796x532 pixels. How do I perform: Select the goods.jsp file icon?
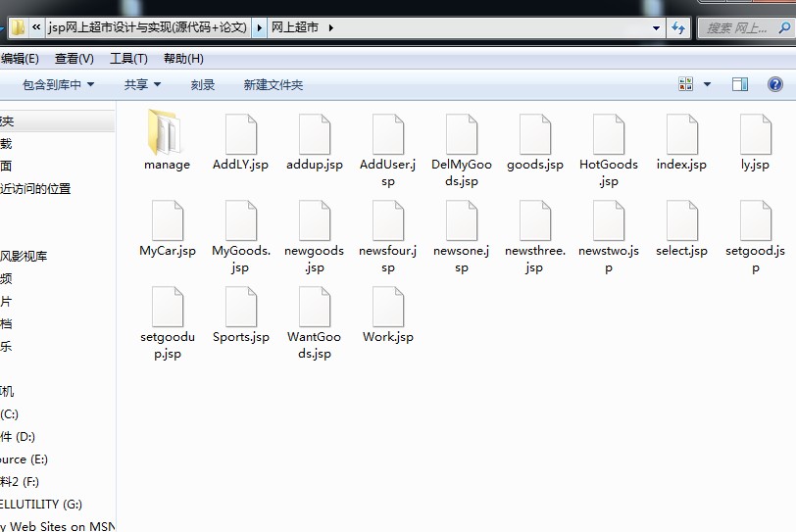[x=535, y=134]
